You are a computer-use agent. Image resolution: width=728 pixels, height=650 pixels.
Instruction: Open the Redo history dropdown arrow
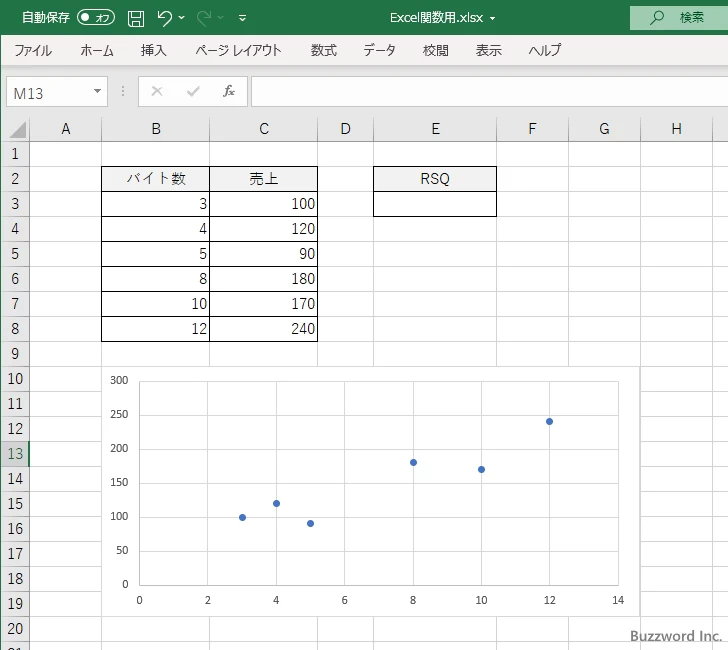tap(221, 18)
